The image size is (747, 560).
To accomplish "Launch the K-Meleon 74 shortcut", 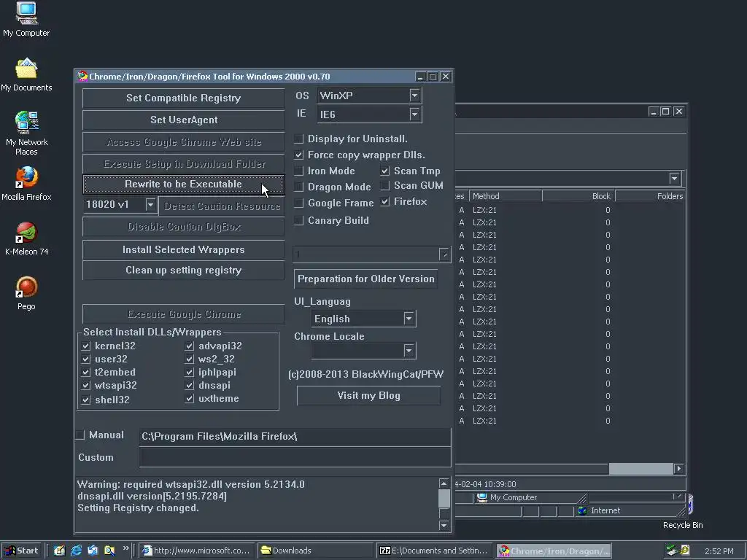I will coord(26,238).
